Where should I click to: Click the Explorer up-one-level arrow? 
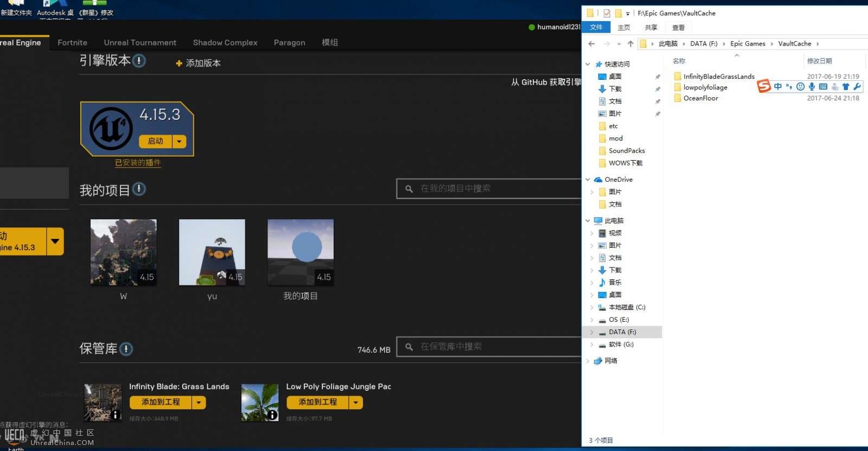pos(630,43)
